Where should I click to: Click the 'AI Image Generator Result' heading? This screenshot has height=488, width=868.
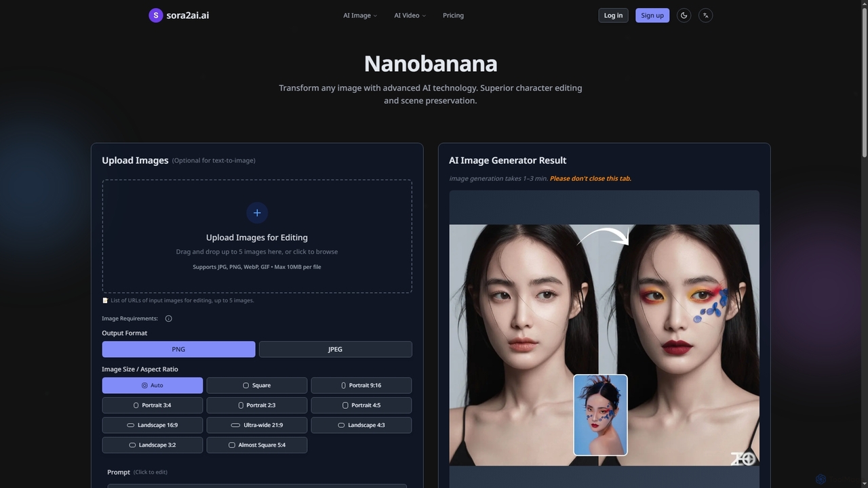[x=507, y=161]
